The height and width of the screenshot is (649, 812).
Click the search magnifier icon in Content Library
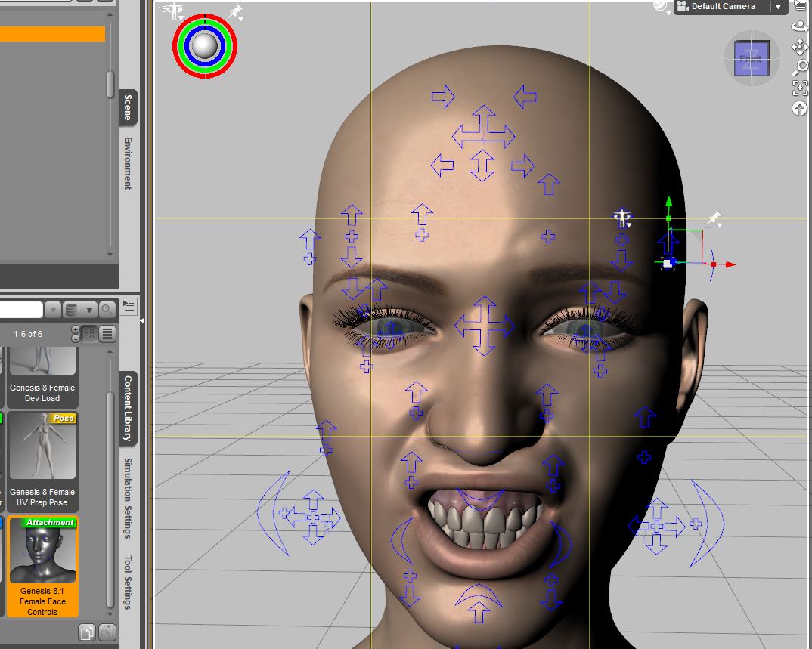[107, 310]
